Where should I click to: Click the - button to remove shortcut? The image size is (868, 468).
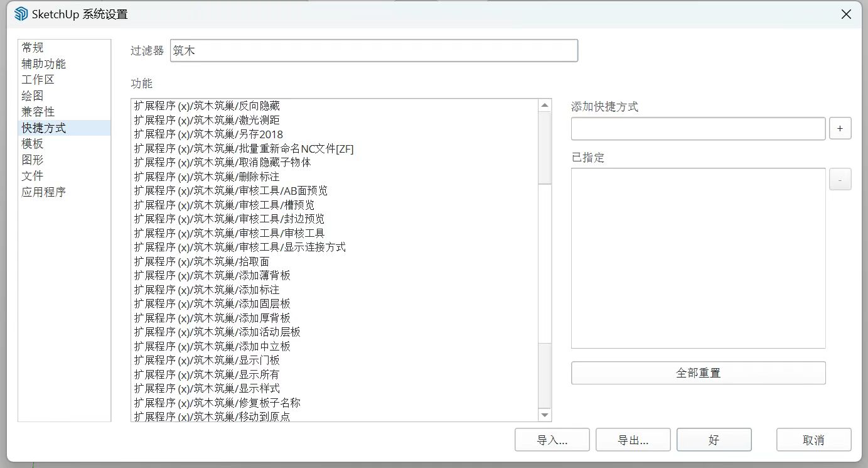[840, 180]
